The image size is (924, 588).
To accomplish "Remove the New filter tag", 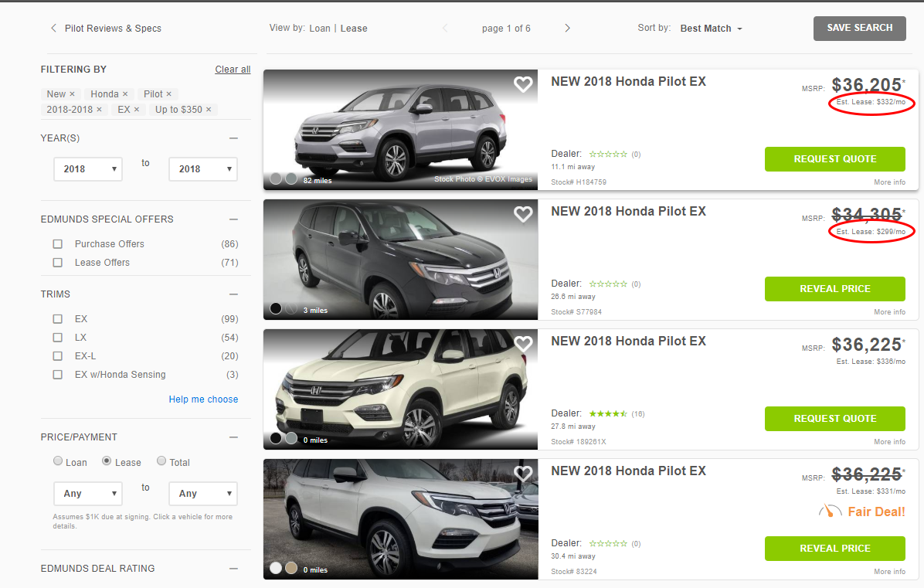I will pyautogui.click(x=72, y=93).
